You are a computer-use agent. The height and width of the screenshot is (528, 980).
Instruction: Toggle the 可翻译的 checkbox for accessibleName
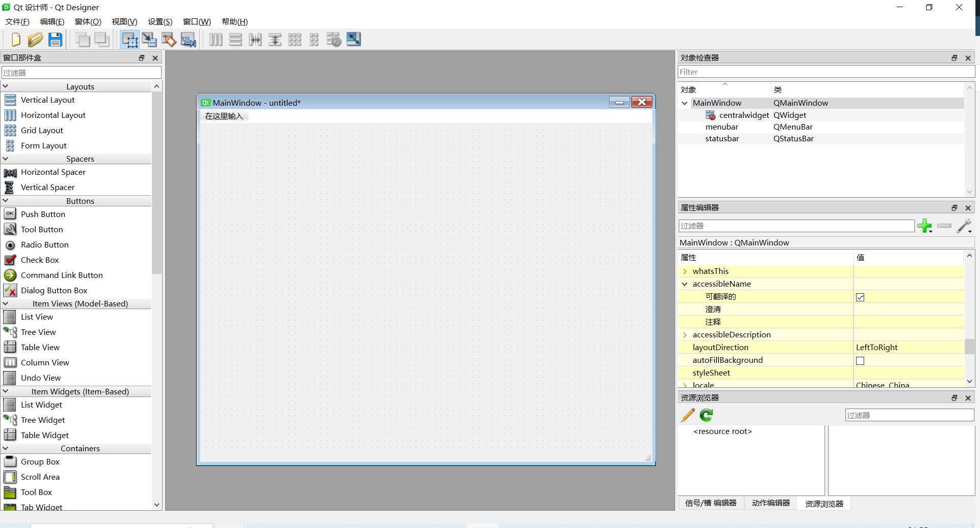coord(860,297)
